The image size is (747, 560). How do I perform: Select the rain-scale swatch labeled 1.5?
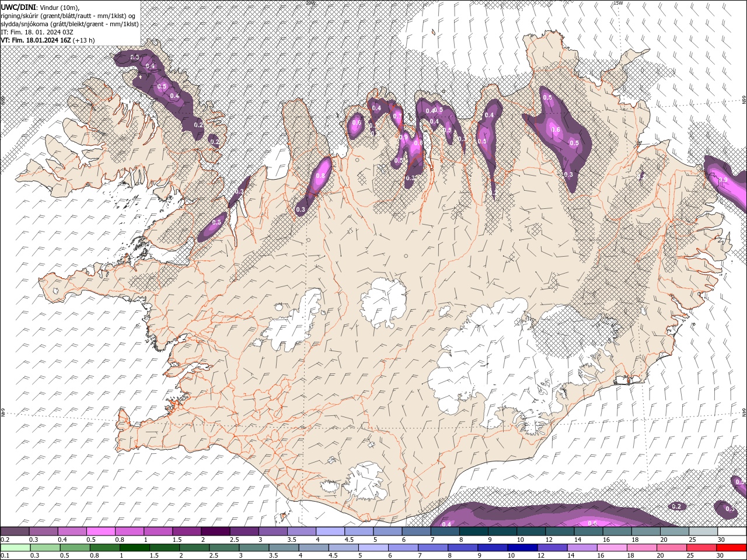[165, 548]
